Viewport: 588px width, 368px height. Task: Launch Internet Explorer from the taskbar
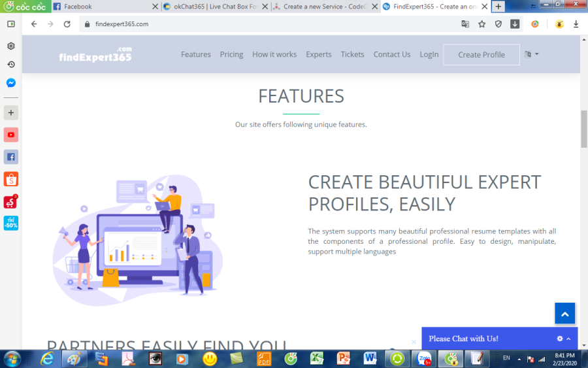pos(47,359)
